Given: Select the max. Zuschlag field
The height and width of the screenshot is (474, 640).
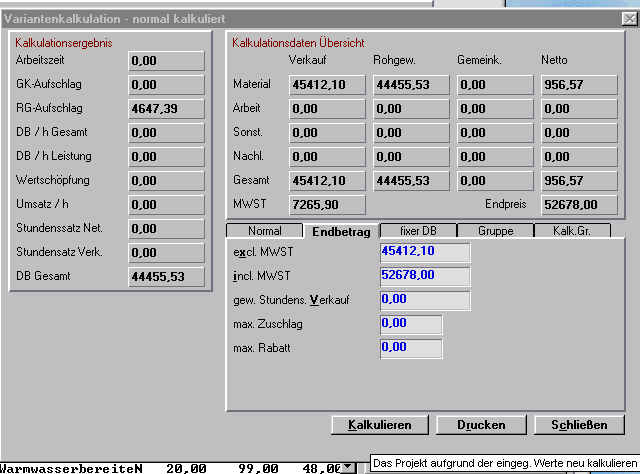Looking at the screenshot, I should [411, 324].
